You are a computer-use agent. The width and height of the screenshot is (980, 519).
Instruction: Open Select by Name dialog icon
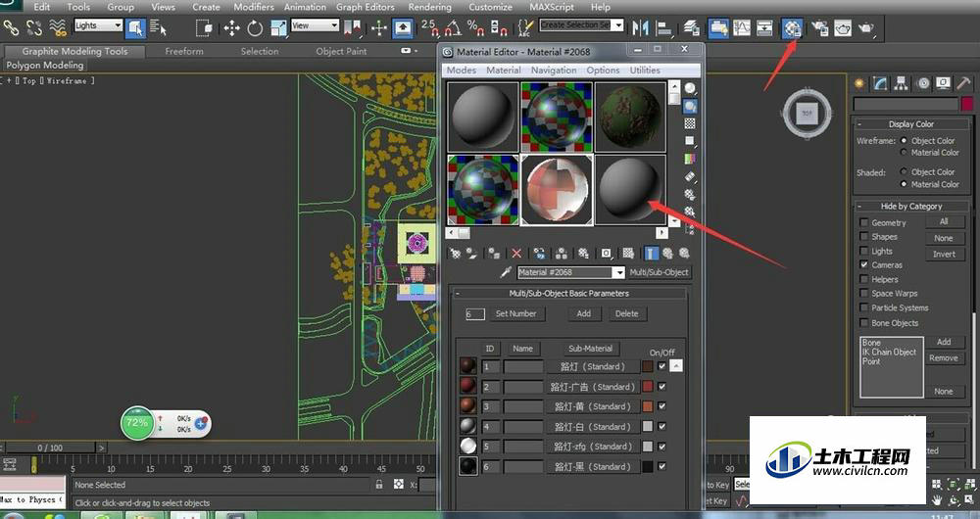point(159,28)
